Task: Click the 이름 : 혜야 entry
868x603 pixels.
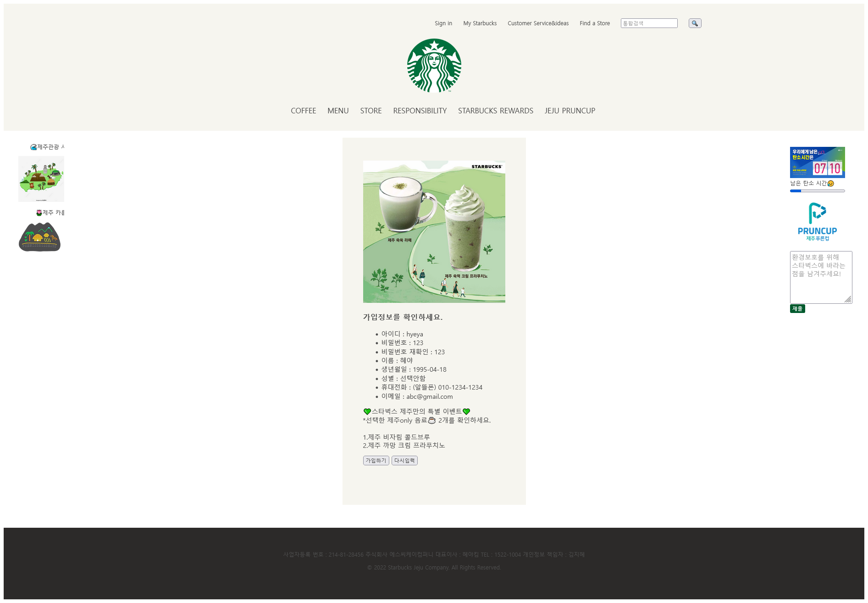Action: 397,361
